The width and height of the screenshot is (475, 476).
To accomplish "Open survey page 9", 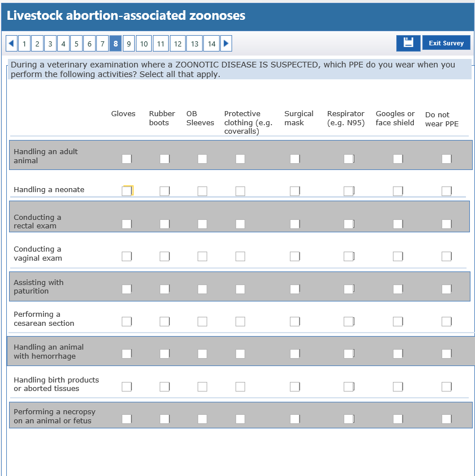I will (x=129, y=44).
